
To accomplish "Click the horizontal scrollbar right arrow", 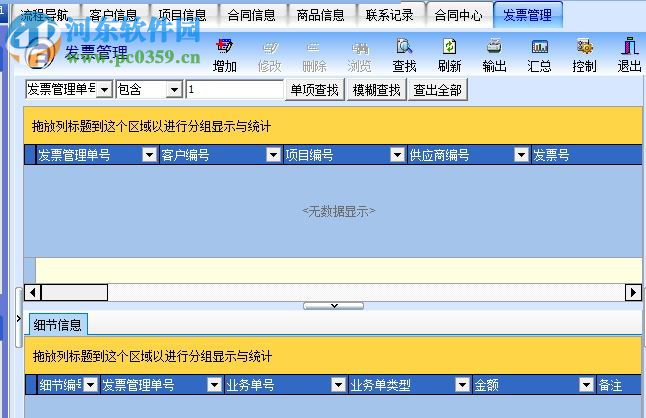I will (x=633, y=292).
